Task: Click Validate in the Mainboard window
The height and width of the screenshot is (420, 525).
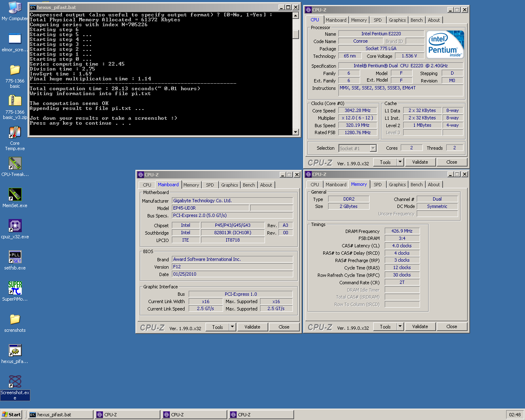Action: click(x=252, y=327)
